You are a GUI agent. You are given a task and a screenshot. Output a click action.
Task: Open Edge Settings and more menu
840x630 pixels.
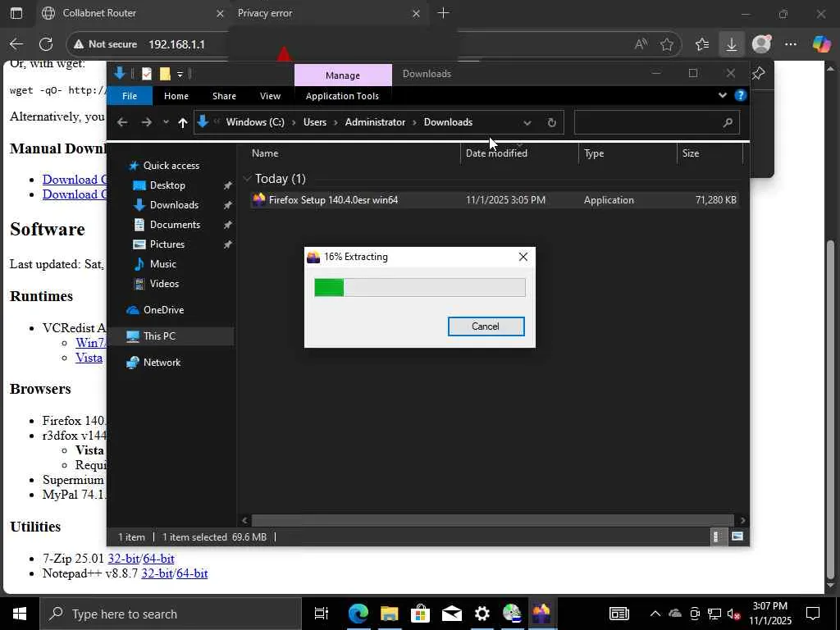[x=791, y=44]
